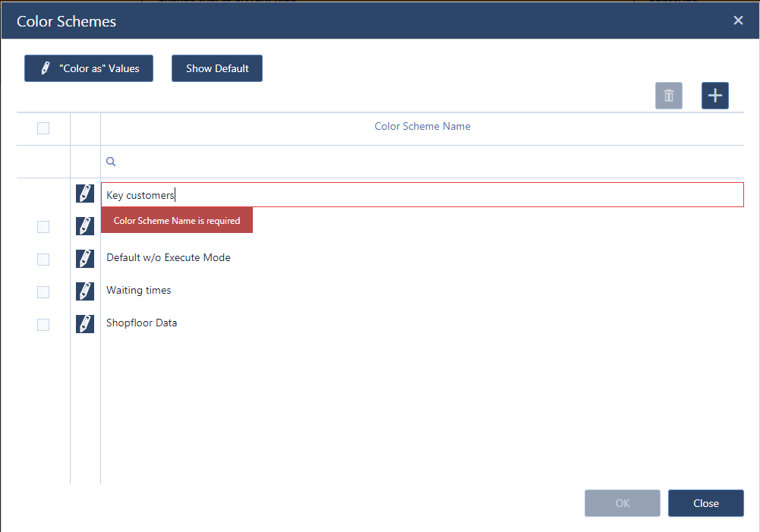Click edit pencil icon for Default w/o Execute Mode
This screenshot has height=532, width=760.
click(85, 258)
